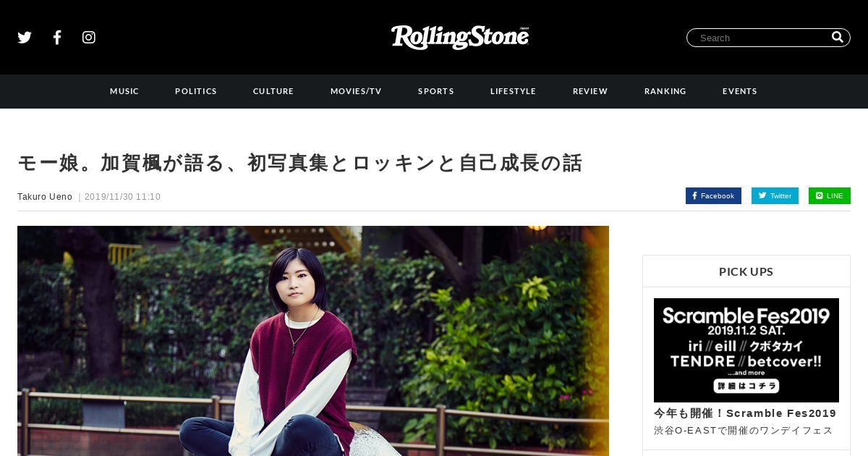Share the article via LINE
Screen dimensions: 868x456
click(x=830, y=196)
